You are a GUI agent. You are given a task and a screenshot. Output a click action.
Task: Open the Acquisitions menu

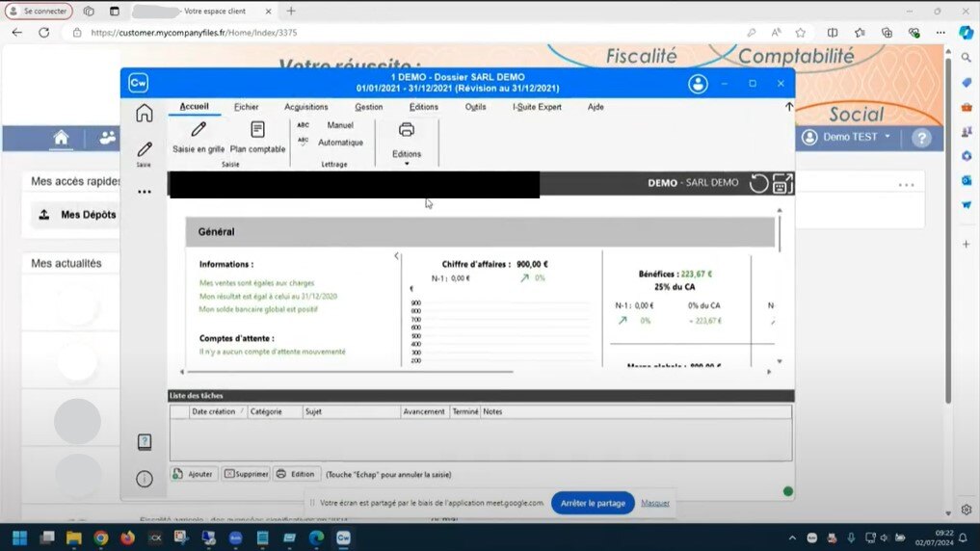click(306, 107)
